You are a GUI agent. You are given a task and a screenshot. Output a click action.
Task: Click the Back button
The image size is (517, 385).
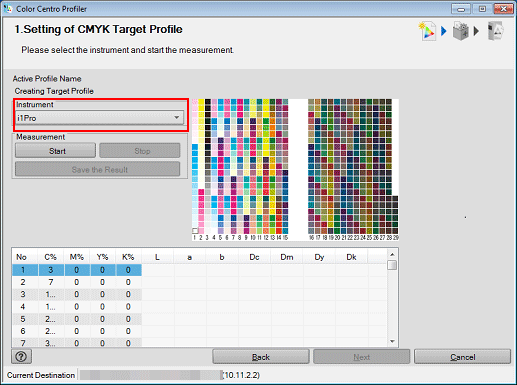tap(261, 357)
